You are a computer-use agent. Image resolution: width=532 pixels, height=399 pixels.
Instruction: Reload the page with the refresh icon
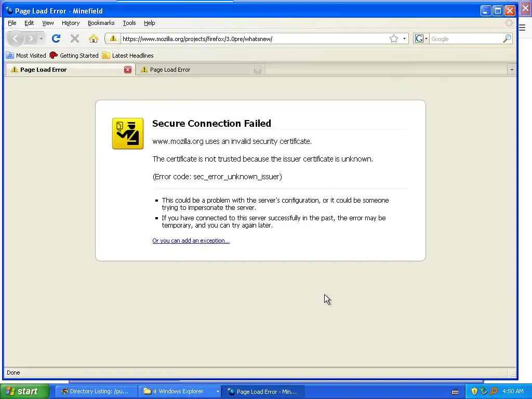[56, 38]
